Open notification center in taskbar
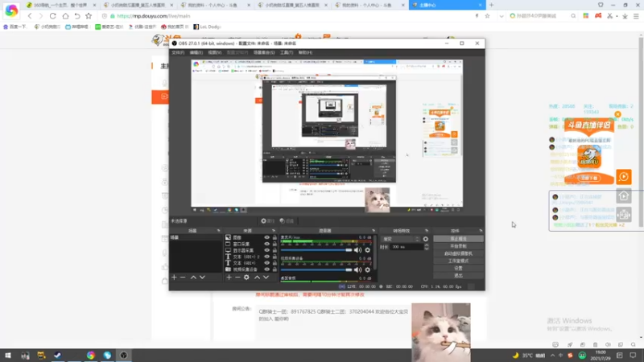The height and width of the screenshot is (362, 644). pos(634,356)
